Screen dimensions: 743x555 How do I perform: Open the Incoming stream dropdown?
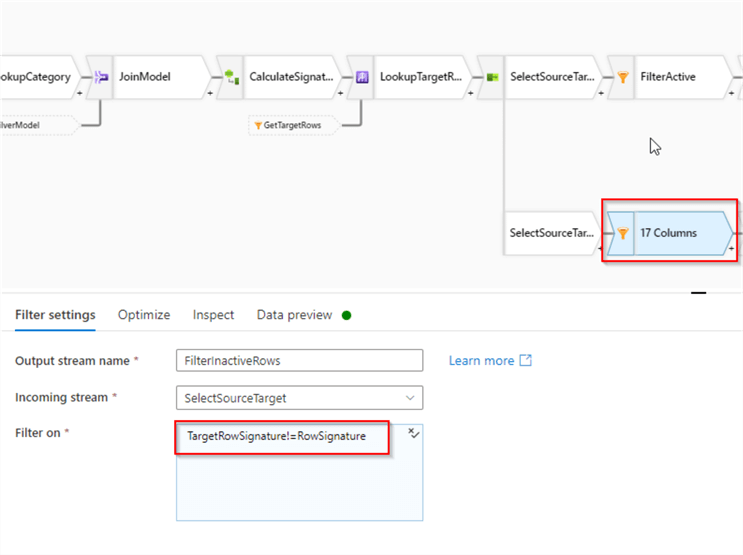pos(299,398)
